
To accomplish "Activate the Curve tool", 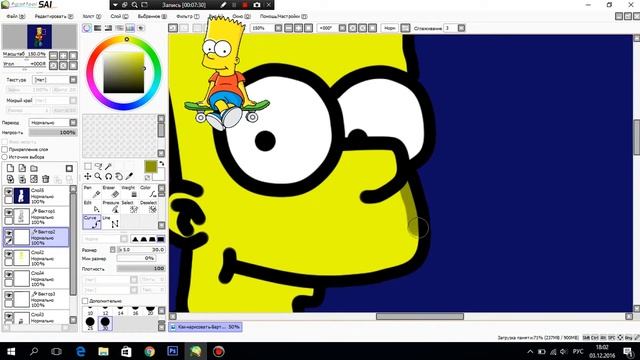I will point(92,222).
